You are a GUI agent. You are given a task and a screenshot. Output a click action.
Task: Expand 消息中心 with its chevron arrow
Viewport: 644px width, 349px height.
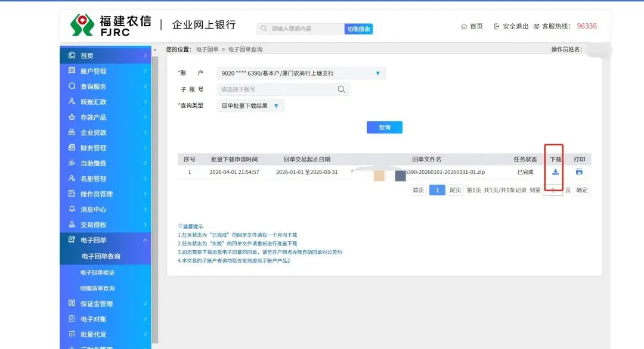[x=145, y=209]
